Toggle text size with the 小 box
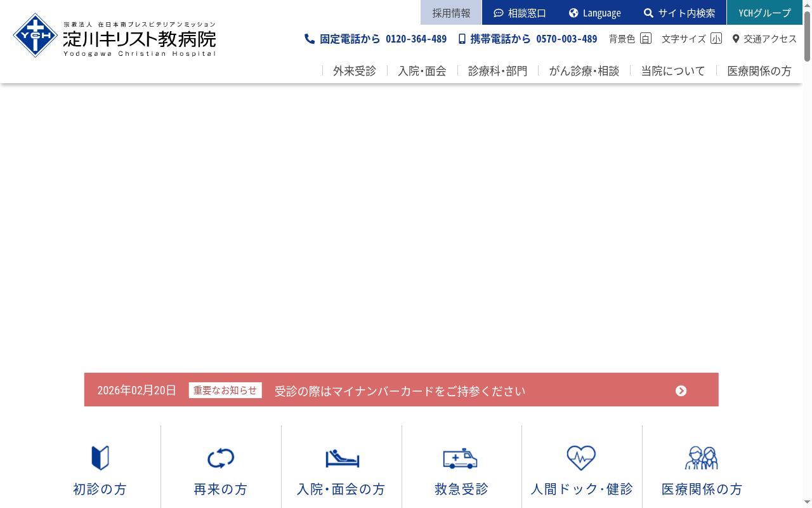 716,38
